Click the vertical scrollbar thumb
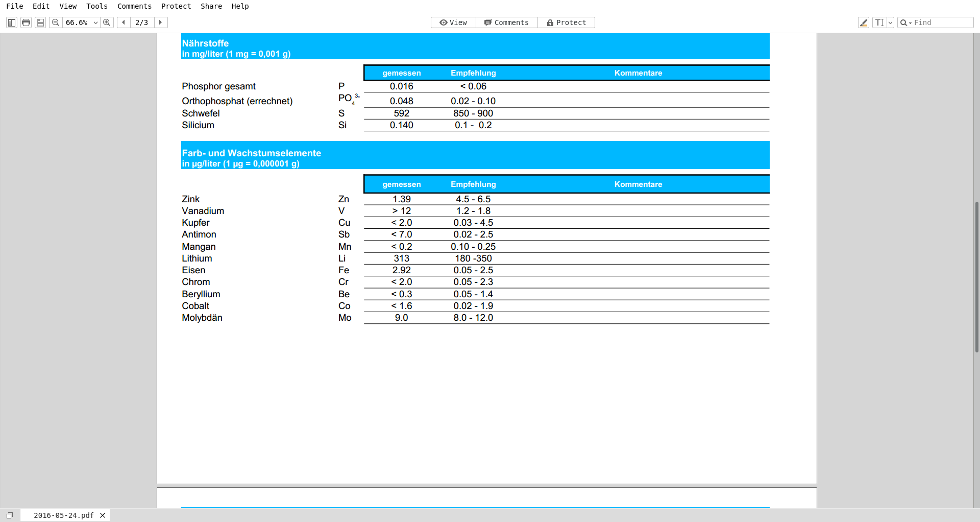The image size is (980, 522). [976, 276]
